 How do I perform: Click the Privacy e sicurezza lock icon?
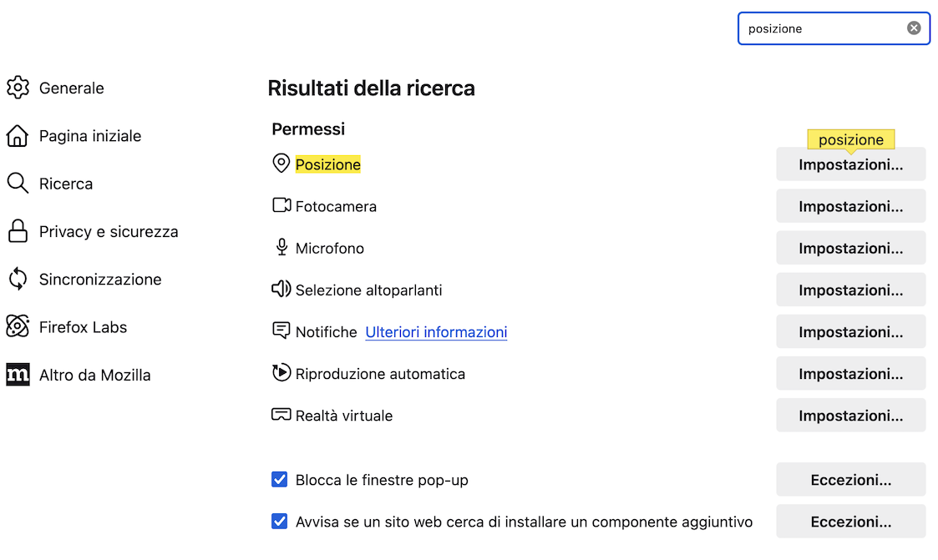18,231
